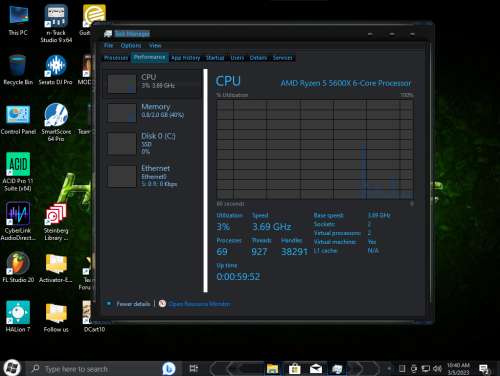The width and height of the screenshot is (500, 376).
Task: Open File Explorer from taskbar
Action: tap(272, 369)
